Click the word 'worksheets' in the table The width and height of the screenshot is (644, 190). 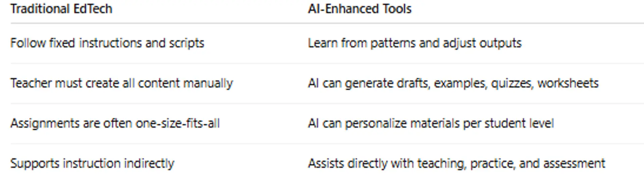point(568,83)
